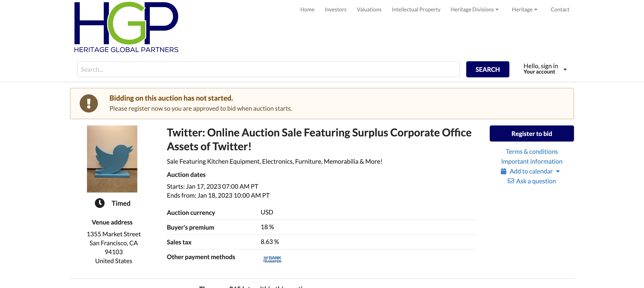Go to the Valuations page
This screenshot has height=288, width=644.
[369, 9]
